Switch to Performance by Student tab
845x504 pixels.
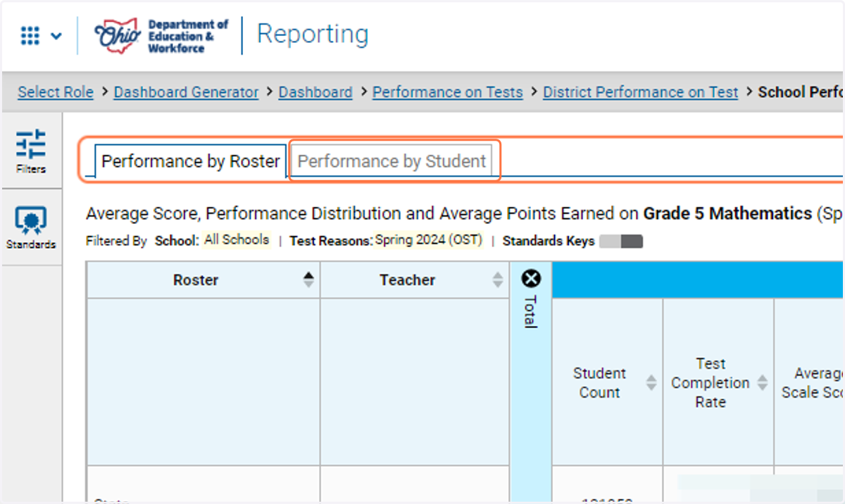pyautogui.click(x=392, y=161)
